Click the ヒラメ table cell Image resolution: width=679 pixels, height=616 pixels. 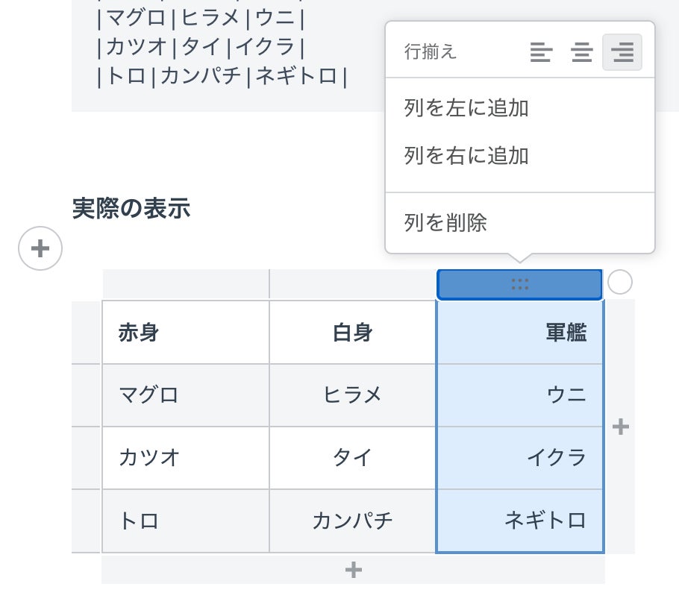click(x=352, y=395)
